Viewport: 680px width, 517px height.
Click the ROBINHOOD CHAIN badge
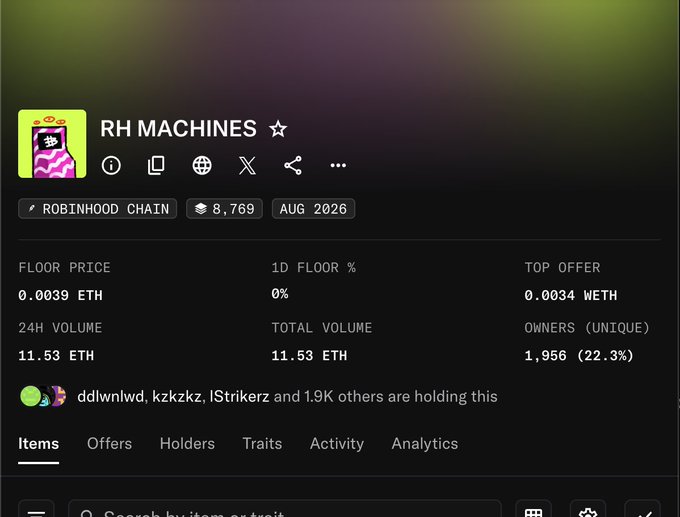98,209
